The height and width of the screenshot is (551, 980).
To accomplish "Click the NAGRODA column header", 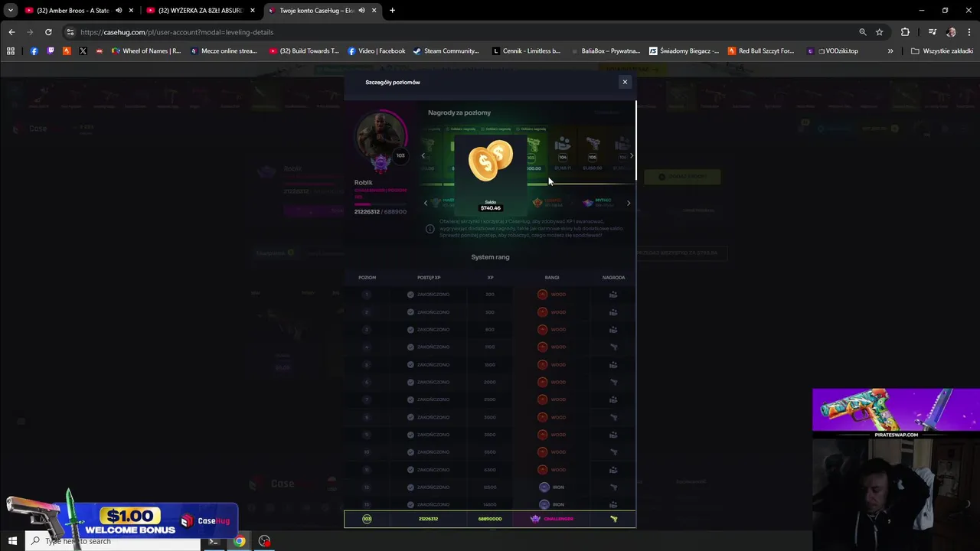I will click(x=613, y=278).
